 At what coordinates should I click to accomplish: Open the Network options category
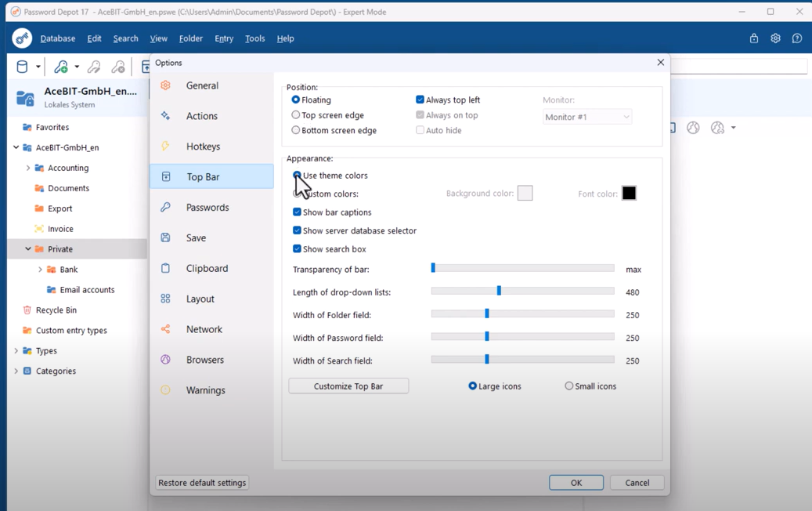point(204,329)
